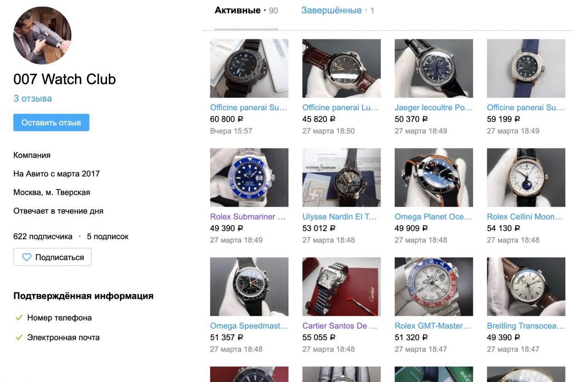Open the Rolex Cellini Moonphase watch image
This screenshot has width=588, height=382.
click(526, 177)
